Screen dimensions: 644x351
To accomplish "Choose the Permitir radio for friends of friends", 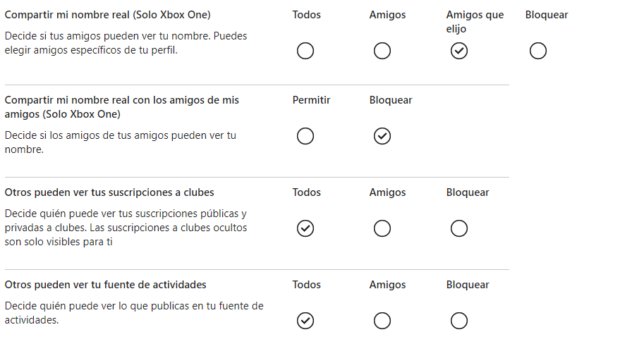I will [305, 136].
